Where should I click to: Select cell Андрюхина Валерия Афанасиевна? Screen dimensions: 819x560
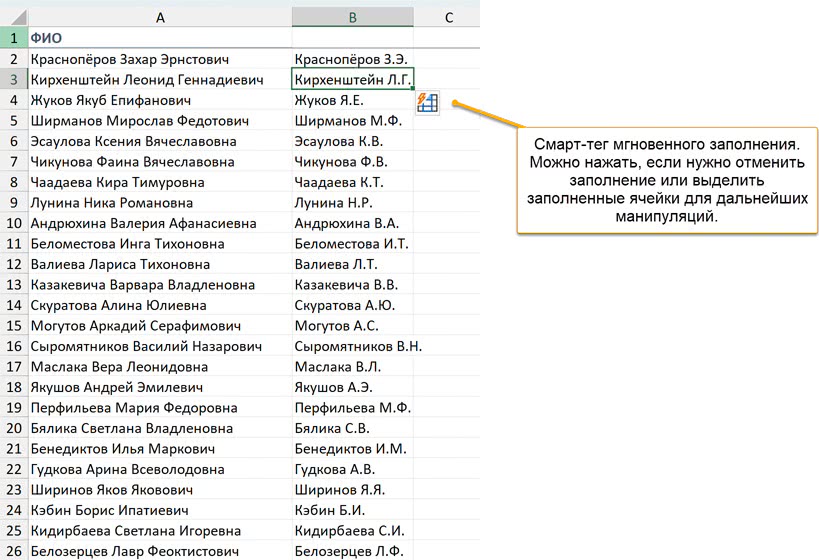tap(160, 223)
